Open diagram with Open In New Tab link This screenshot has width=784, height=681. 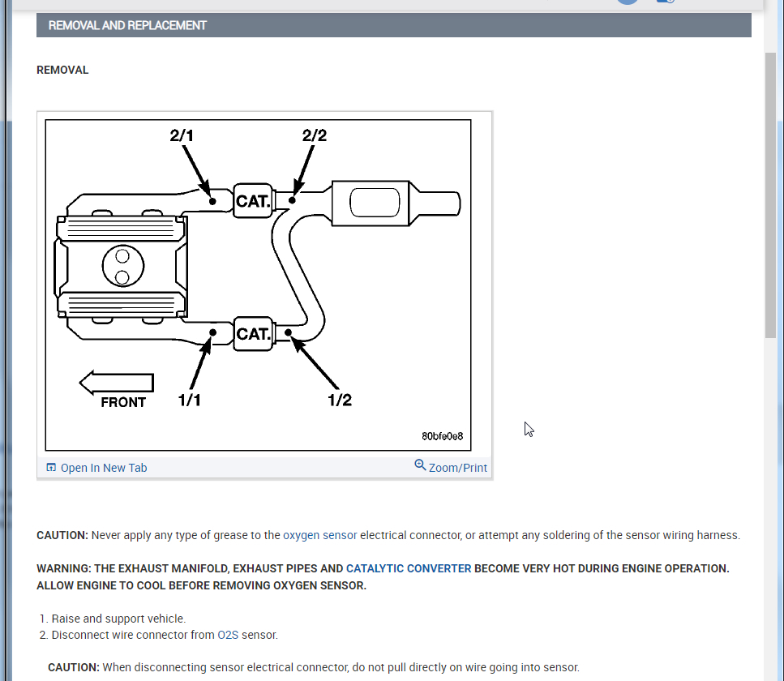tap(104, 468)
